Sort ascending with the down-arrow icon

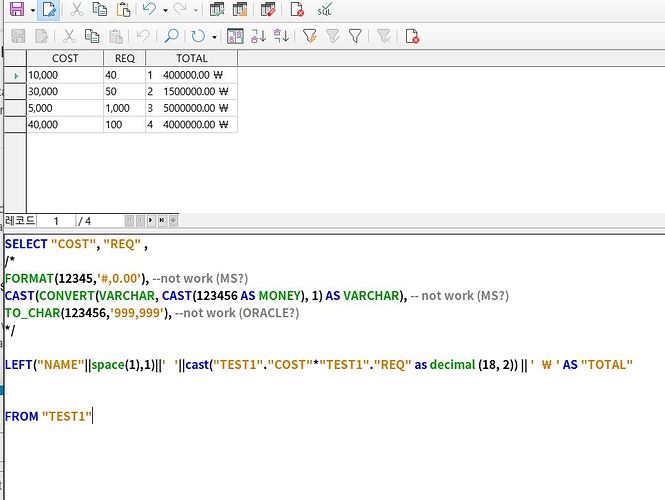point(258,36)
